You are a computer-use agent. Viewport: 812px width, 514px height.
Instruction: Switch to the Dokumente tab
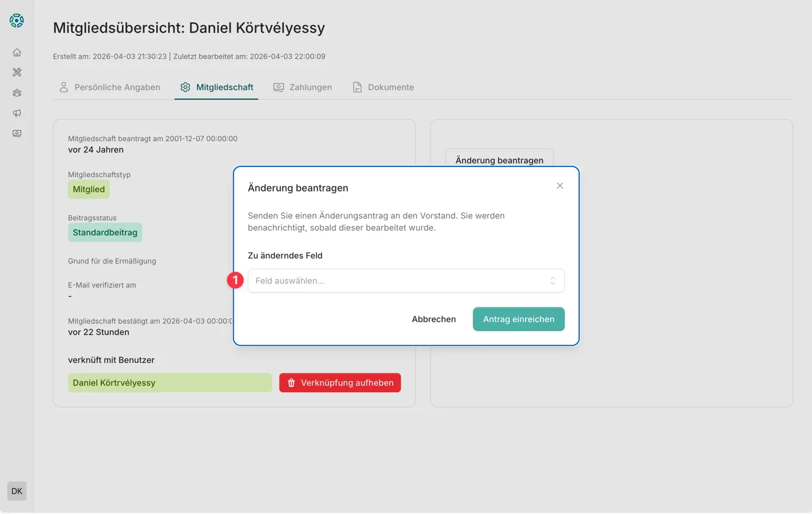[383, 86]
